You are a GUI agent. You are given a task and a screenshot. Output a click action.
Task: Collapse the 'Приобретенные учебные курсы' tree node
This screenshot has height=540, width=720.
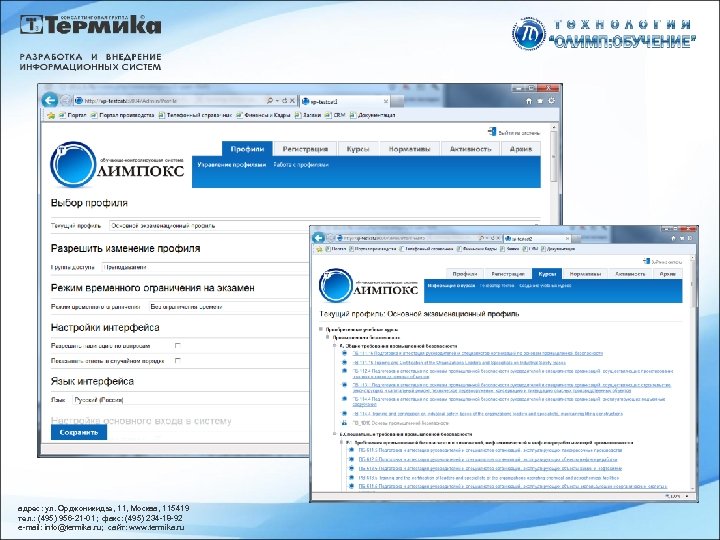(x=321, y=329)
